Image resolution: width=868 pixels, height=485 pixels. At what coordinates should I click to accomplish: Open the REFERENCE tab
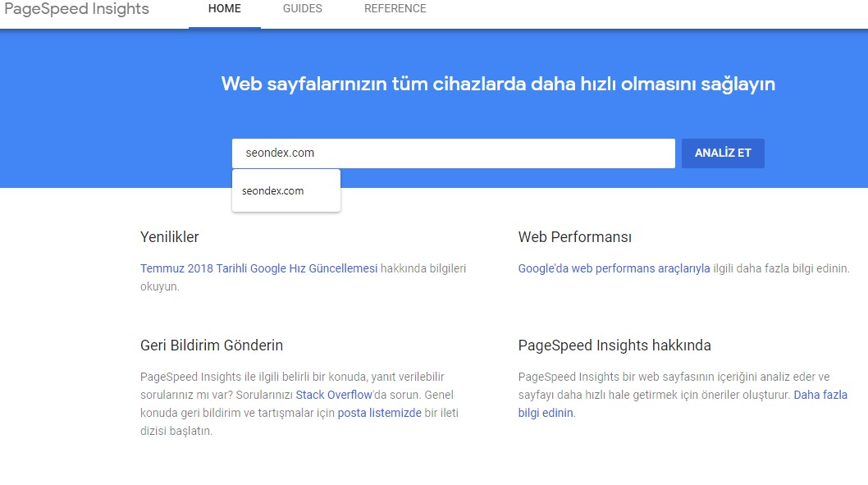pos(395,8)
